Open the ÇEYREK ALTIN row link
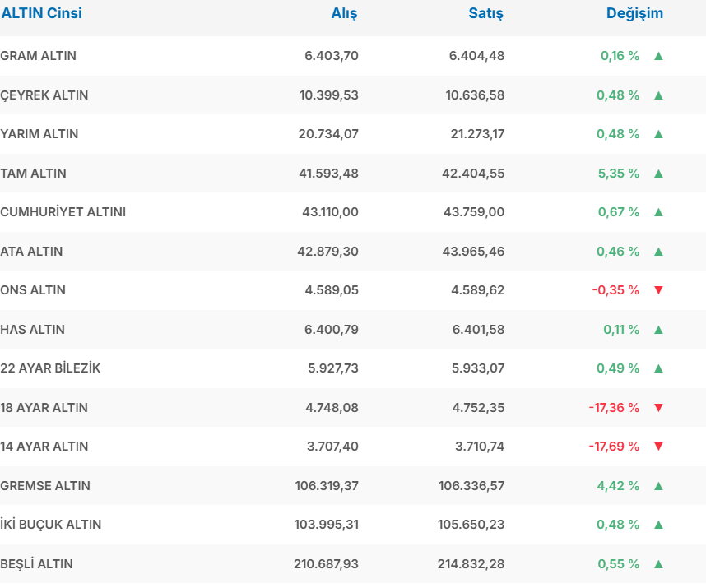706x588 pixels. coord(44,95)
